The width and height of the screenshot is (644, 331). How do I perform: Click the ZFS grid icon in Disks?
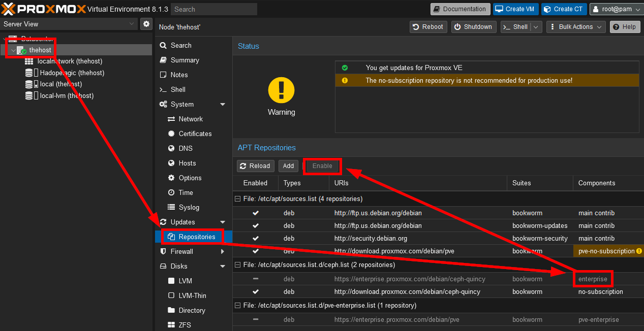click(171, 325)
